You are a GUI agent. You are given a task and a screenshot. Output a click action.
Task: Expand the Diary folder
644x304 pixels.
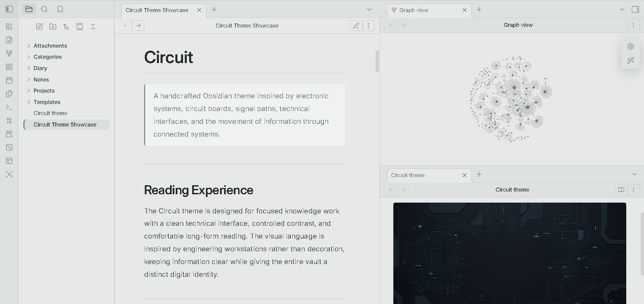(x=29, y=68)
